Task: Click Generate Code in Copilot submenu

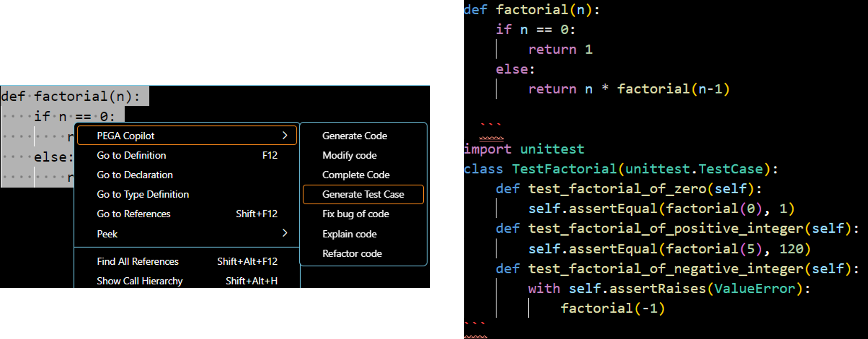Action: [x=363, y=135]
